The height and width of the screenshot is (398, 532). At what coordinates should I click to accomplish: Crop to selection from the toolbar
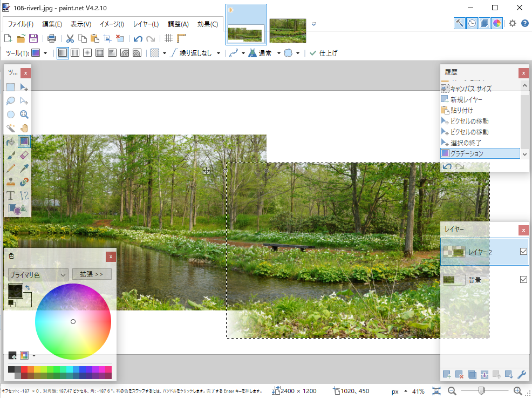107,38
